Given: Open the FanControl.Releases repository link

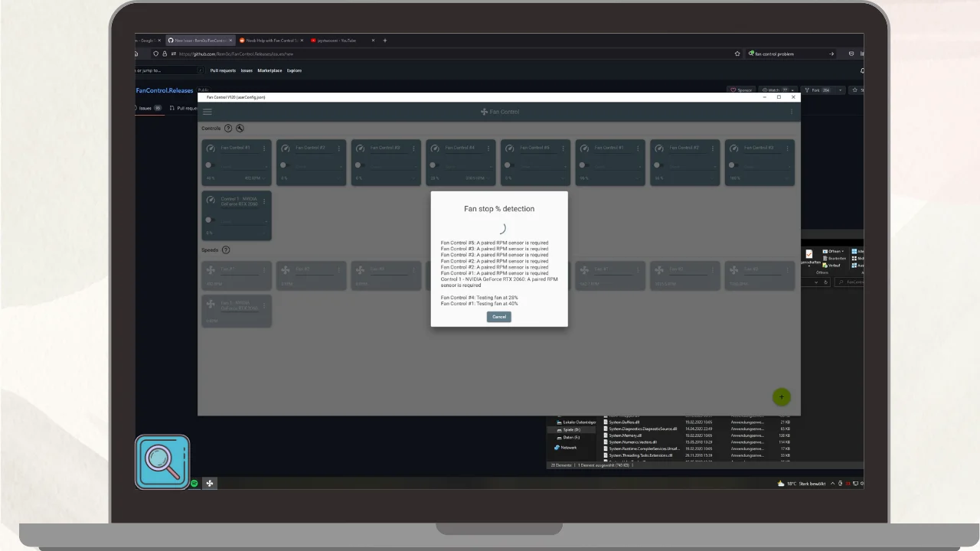Looking at the screenshot, I should click(x=165, y=90).
